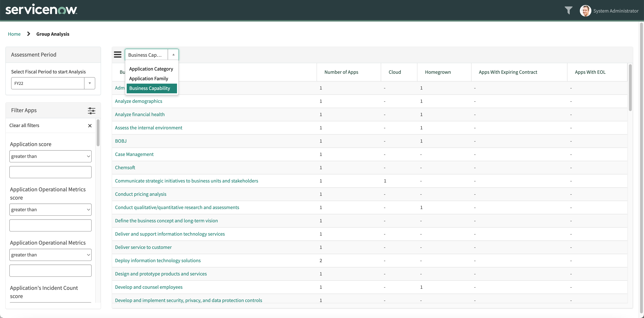Sort by Number of Apps column header
This screenshot has height=318, width=644.
pos(341,72)
